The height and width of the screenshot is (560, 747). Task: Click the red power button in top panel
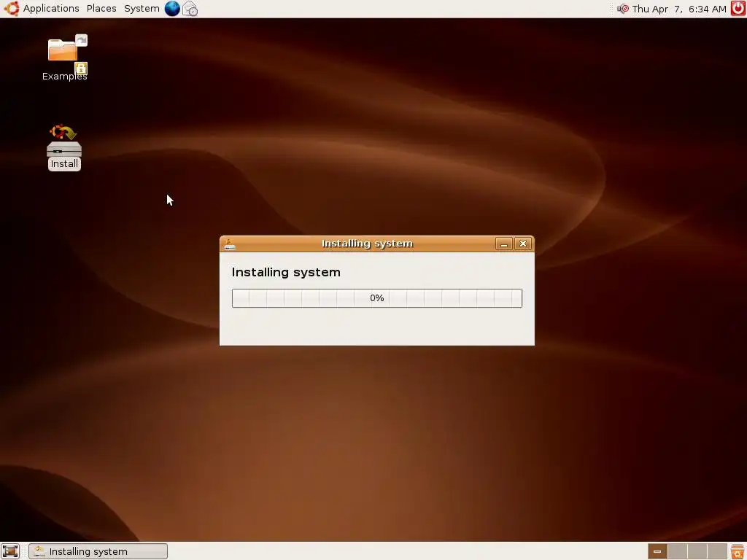click(x=738, y=9)
